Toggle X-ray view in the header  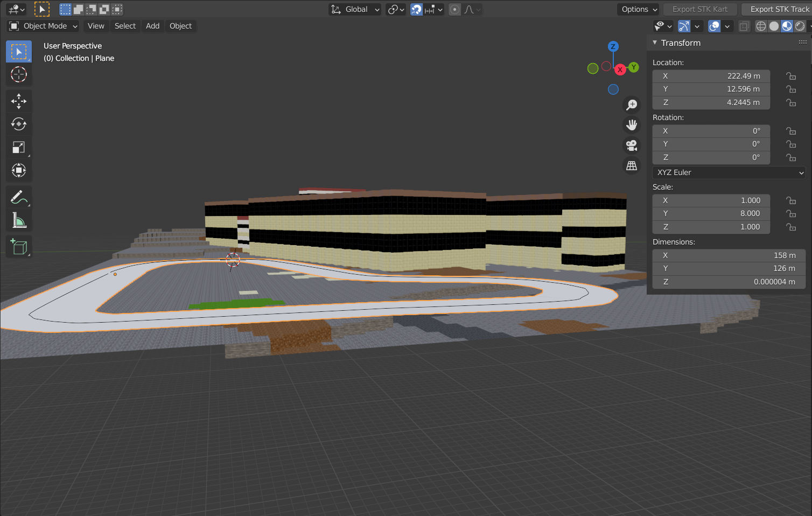click(x=744, y=26)
